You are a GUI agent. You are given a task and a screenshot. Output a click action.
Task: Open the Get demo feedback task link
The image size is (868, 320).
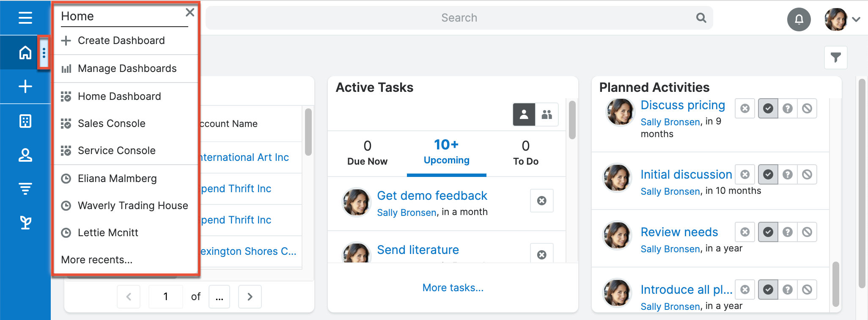(x=432, y=196)
